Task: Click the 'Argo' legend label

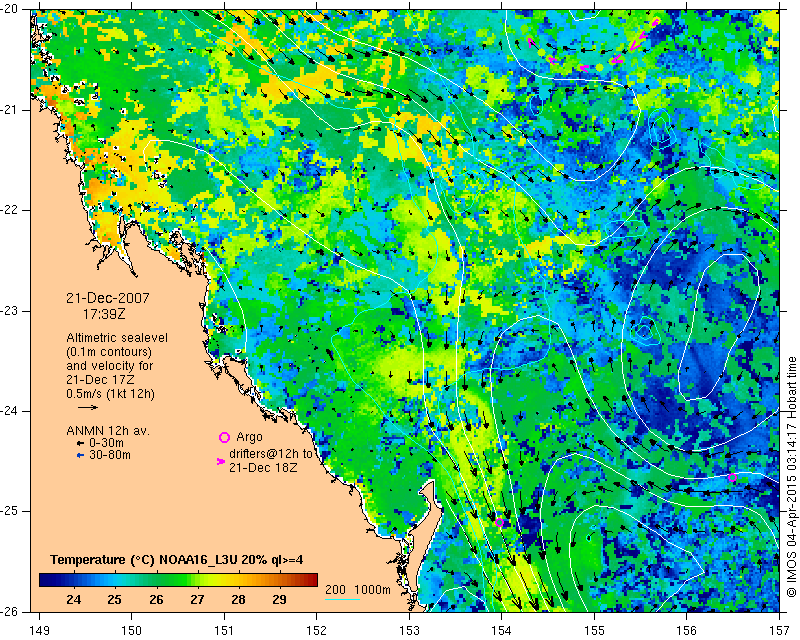Action: point(249,437)
